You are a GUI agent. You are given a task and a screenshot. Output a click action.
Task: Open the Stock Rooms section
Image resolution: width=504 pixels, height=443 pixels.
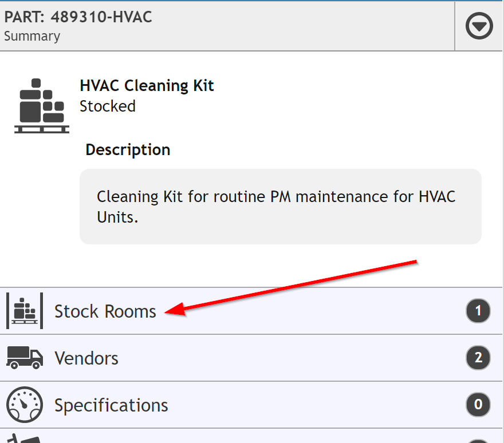click(x=251, y=311)
